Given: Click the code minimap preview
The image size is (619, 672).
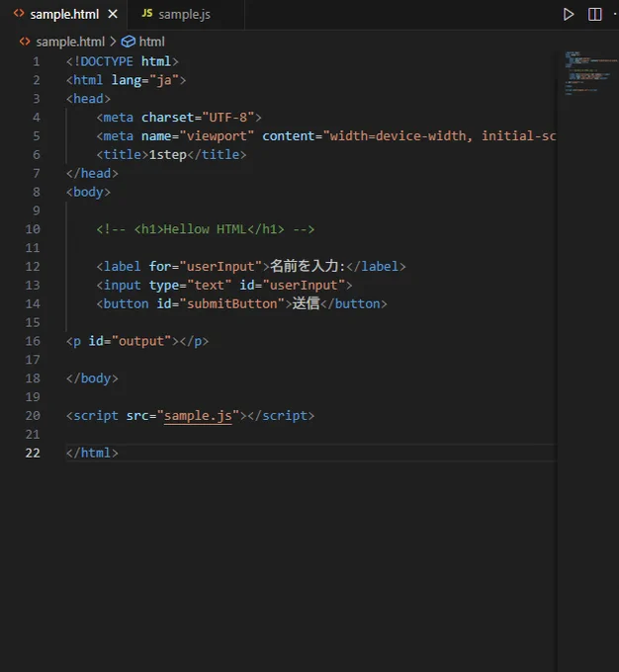Looking at the screenshot, I should coord(590,73).
